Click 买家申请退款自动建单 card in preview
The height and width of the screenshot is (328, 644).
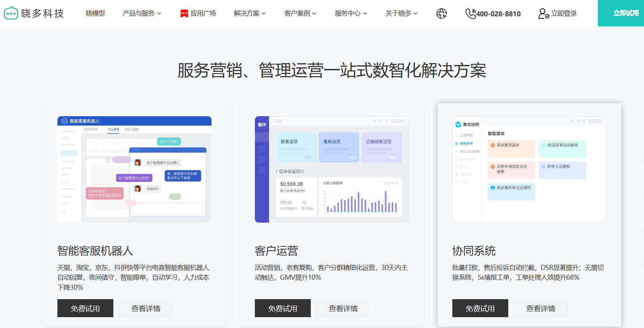(x=511, y=170)
